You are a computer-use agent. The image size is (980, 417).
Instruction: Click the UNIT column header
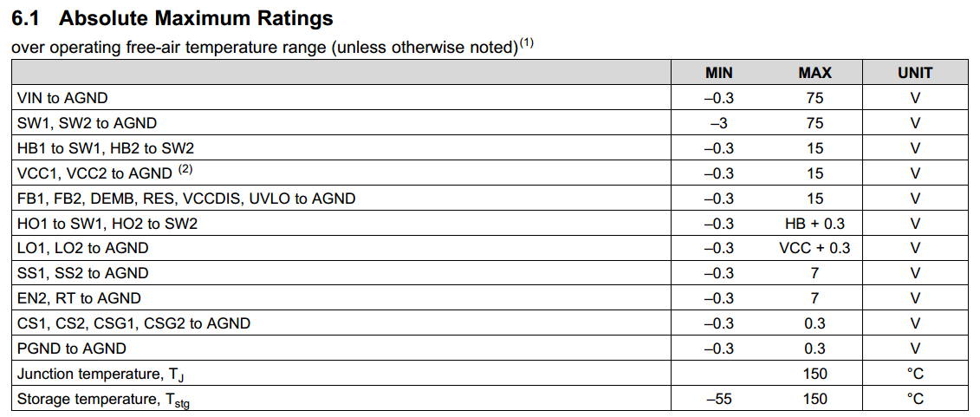tap(915, 73)
